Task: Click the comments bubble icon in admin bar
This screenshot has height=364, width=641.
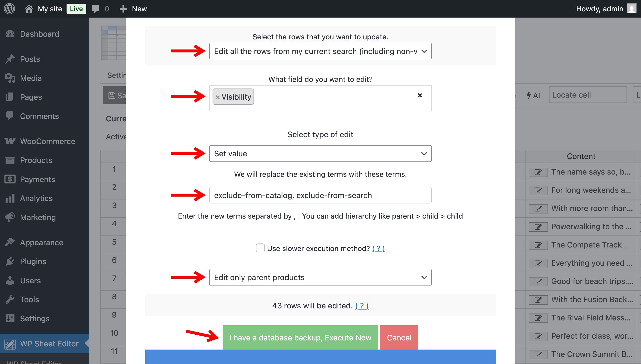Action: pyautogui.click(x=95, y=9)
